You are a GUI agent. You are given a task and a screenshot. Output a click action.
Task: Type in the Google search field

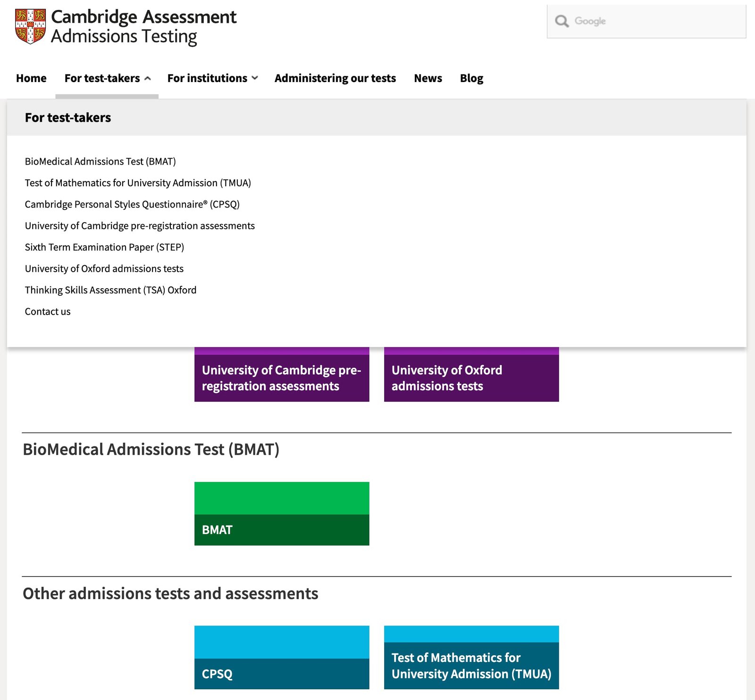click(656, 21)
